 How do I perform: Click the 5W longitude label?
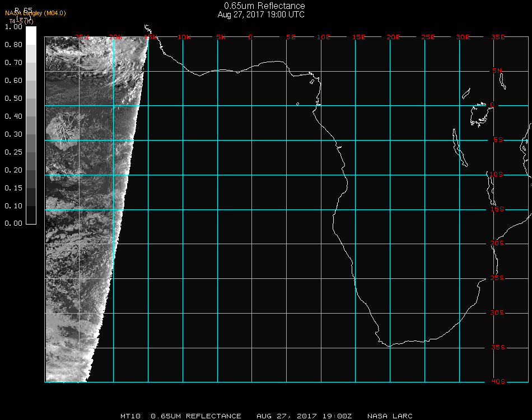click(221, 37)
